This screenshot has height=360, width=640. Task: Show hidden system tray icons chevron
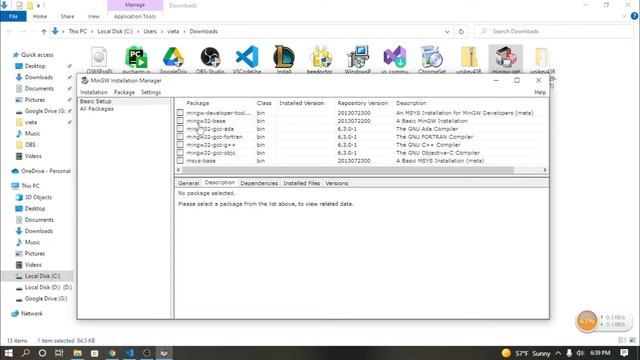pos(558,353)
